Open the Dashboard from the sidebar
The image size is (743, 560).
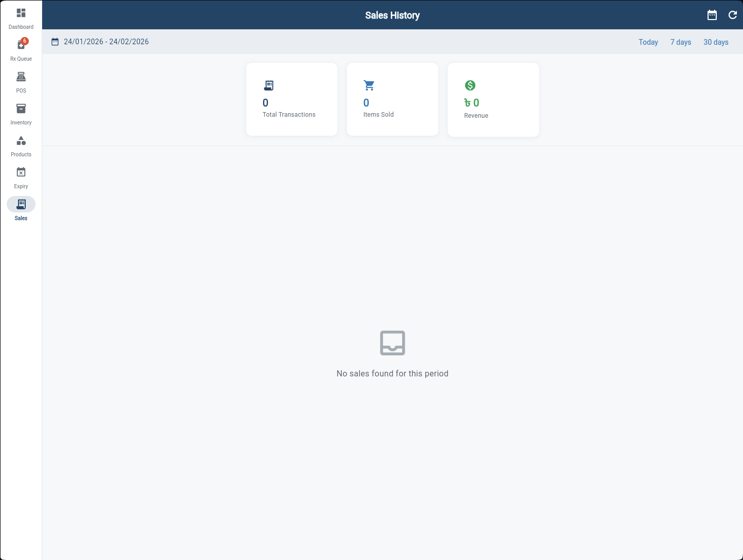21,17
